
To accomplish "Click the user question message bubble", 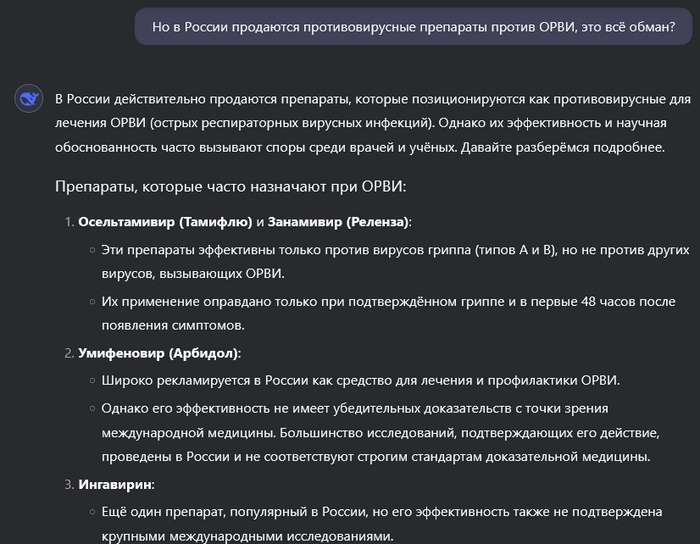I will tap(413, 24).
